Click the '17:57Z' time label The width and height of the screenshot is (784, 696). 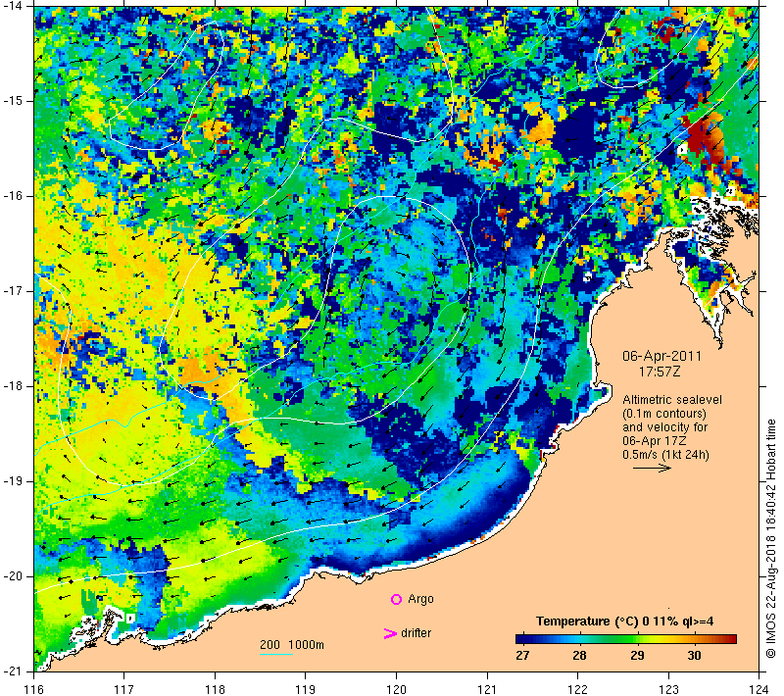click(660, 372)
